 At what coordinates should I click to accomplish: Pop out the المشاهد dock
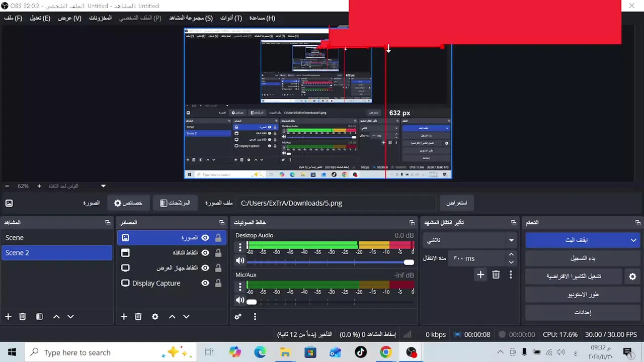[x=108, y=222]
